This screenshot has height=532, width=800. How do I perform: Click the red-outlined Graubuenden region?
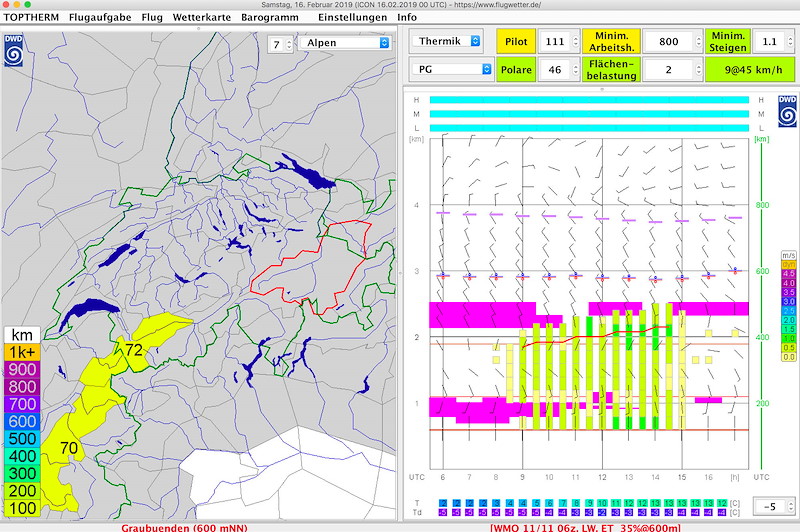[x=316, y=270]
